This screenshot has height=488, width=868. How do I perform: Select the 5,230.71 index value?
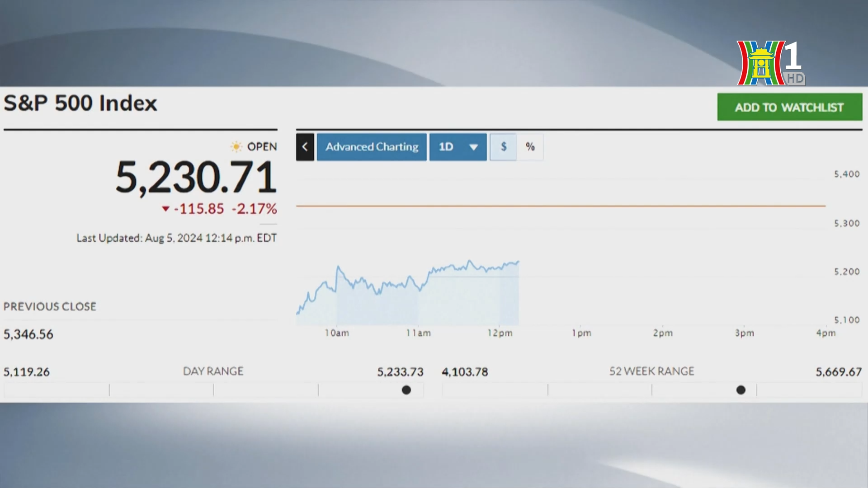[x=196, y=177]
